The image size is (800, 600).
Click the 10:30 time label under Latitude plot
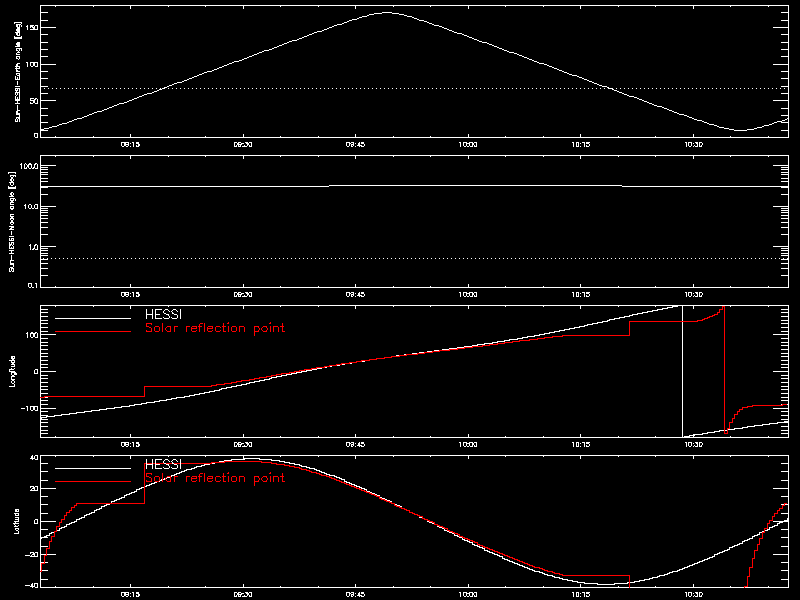pos(693,595)
